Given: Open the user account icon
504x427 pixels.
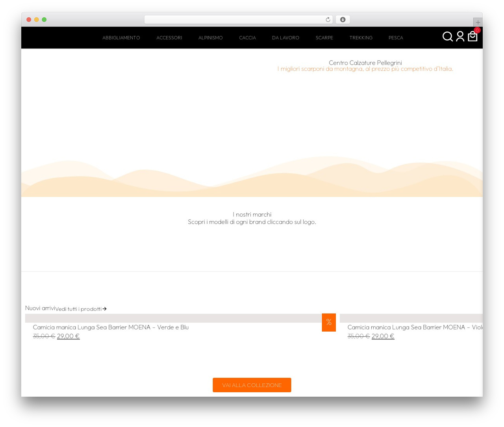Looking at the screenshot, I should tap(460, 37).
